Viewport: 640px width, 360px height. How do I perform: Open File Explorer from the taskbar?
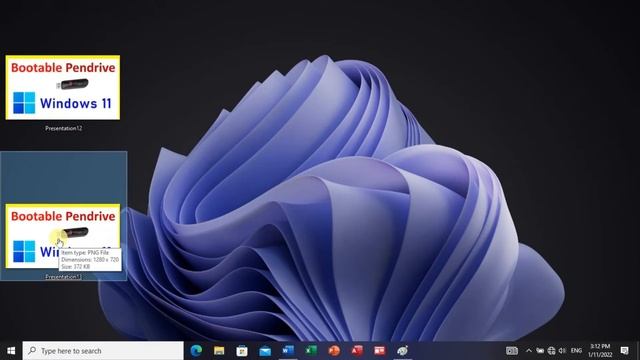click(x=219, y=350)
